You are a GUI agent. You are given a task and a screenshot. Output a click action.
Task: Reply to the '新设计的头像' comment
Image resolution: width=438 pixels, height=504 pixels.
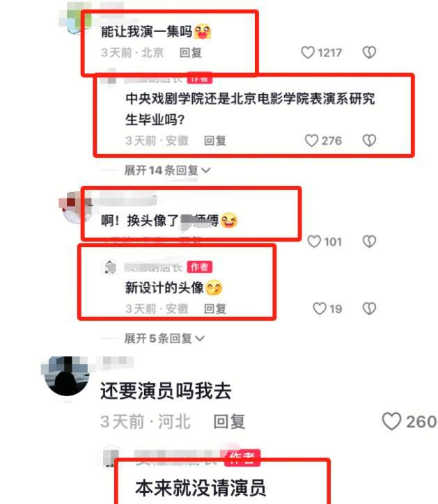point(215,308)
